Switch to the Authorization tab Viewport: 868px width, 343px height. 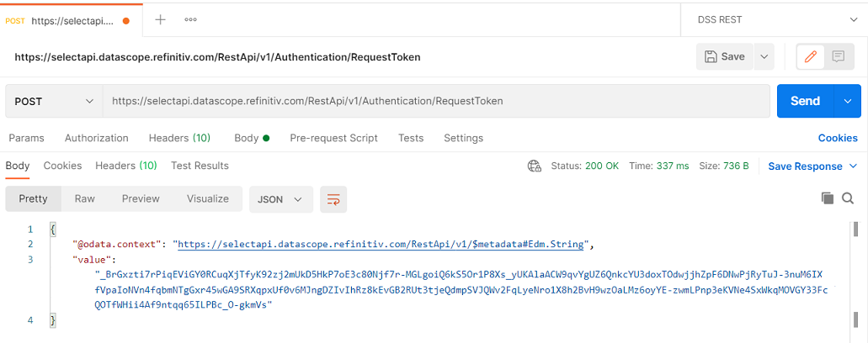pyautogui.click(x=96, y=138)
